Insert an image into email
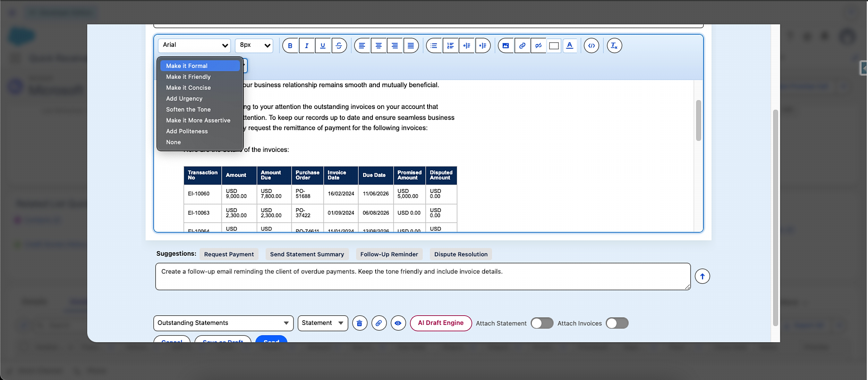 (506, 46)
